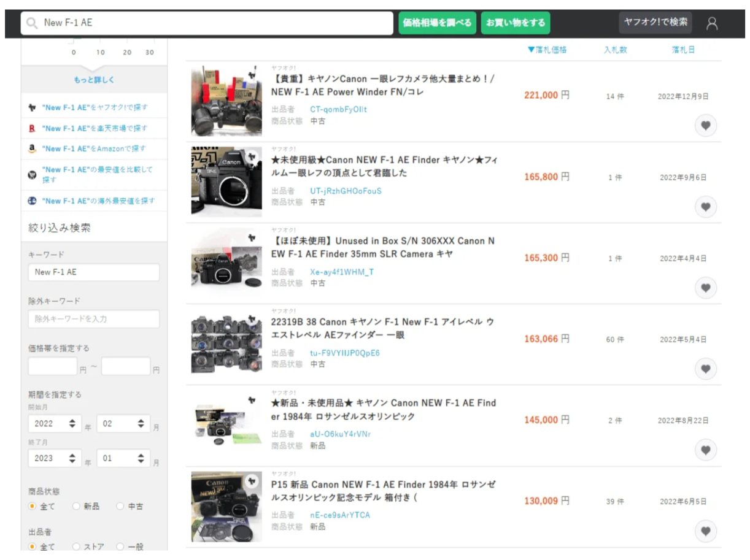Open thumbnail of the 145,000円 camera
The height and width of the screenshot is (560, 750).
click(x=226, y=424)
